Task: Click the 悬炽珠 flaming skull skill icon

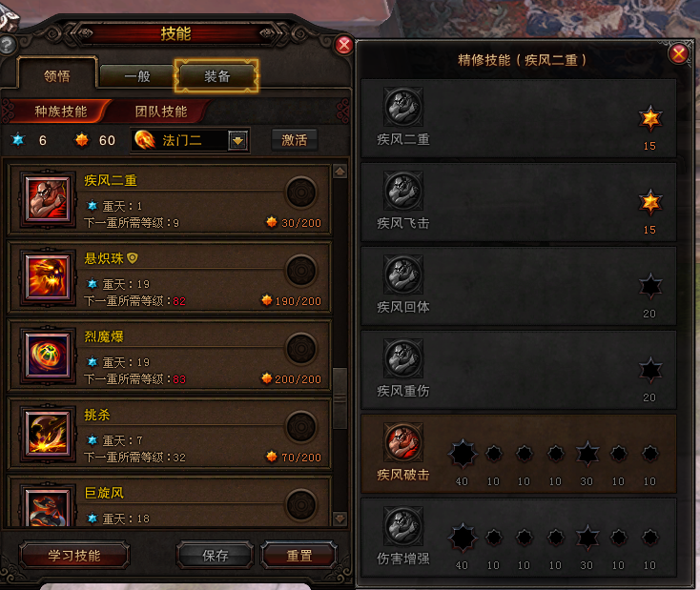Action: pyautogui.click(x=48, y=276)
